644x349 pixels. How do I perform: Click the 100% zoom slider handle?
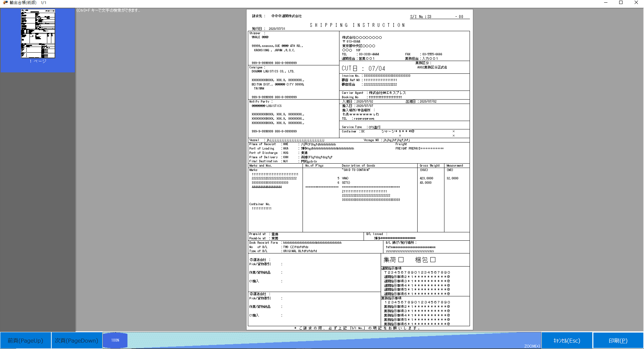coord(115,340)
